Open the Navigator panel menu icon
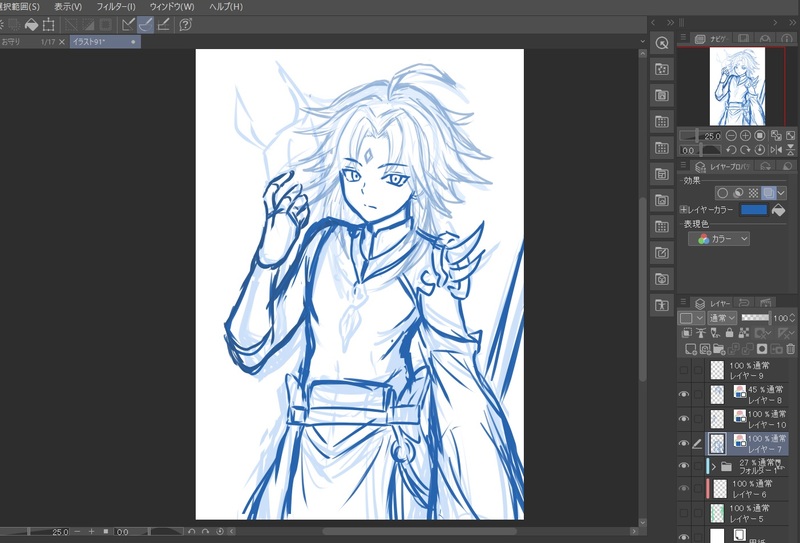800x543 pixels. tap(683, 37)
